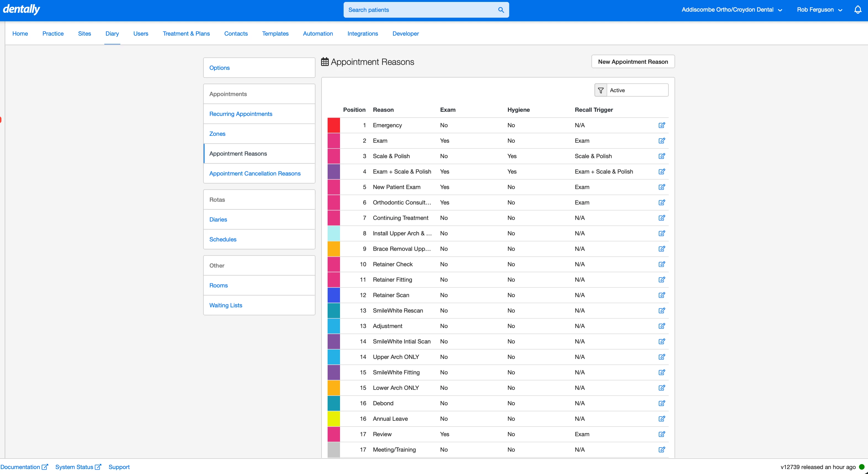This screenshot has height=474, width=868.
Task: Click the yellow Annual Leave color swatch
Action: pyautogui.click(x=334, y=419)
